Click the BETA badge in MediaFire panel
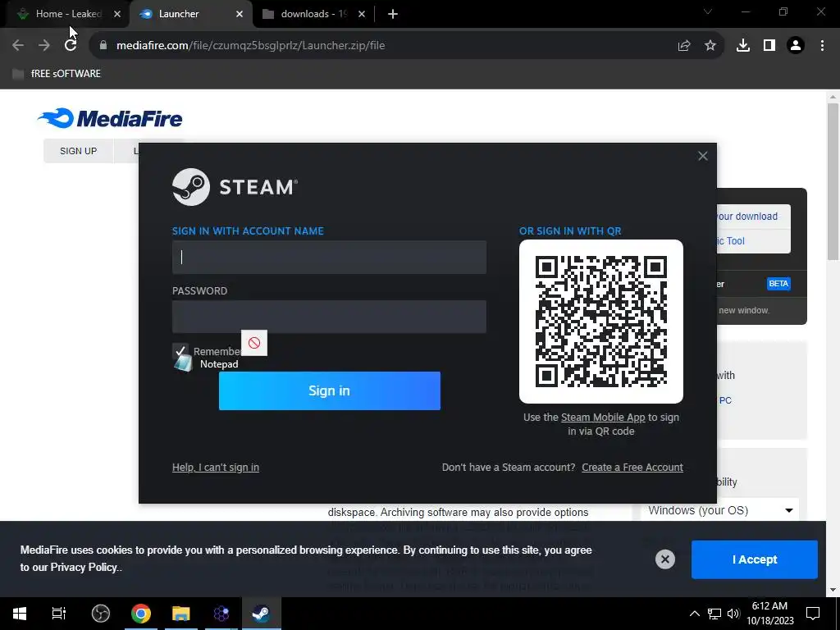Viewport: 840px width, 630px height. pos(778,284)
